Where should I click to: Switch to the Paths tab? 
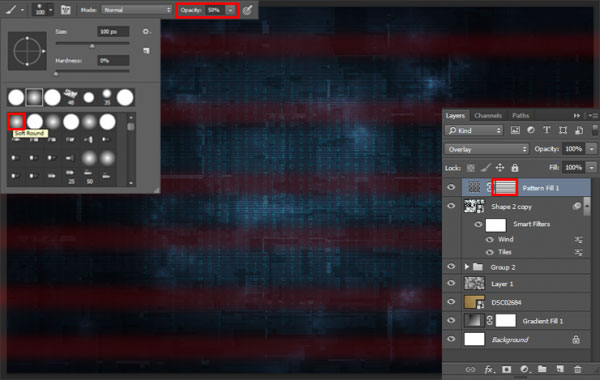click(520, 116)
